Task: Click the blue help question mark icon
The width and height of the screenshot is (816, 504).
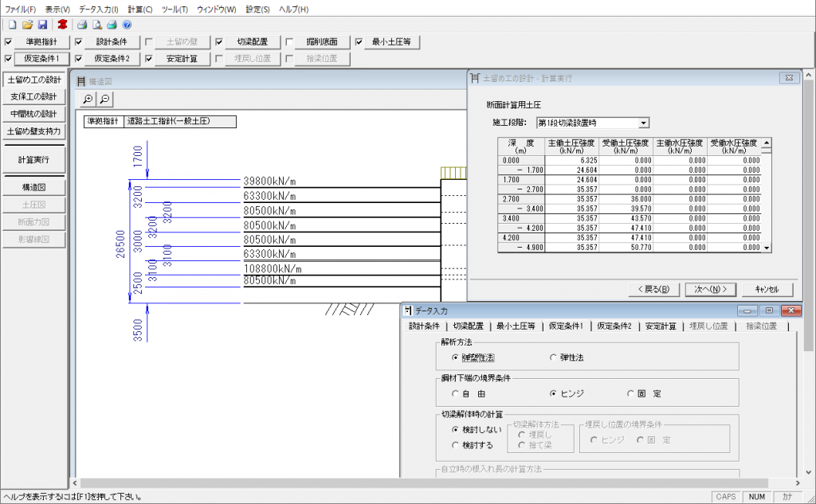Action: [127, 25]
